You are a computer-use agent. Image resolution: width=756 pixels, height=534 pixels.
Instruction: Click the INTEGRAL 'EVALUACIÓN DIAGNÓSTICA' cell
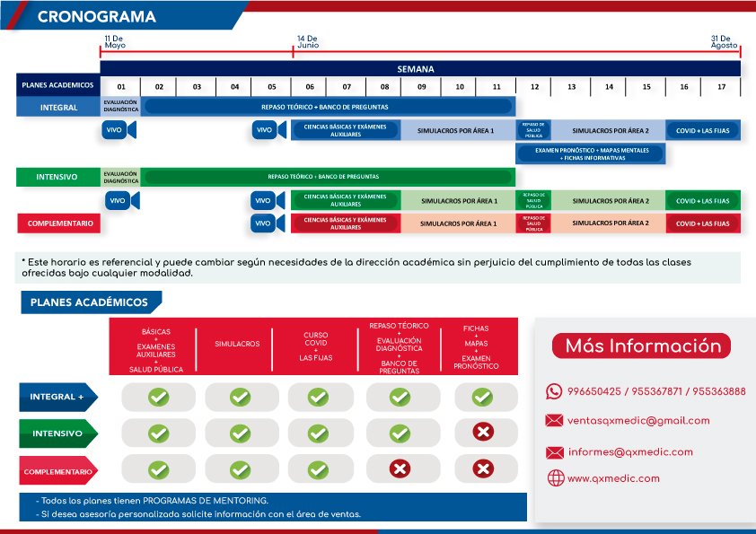120,107
